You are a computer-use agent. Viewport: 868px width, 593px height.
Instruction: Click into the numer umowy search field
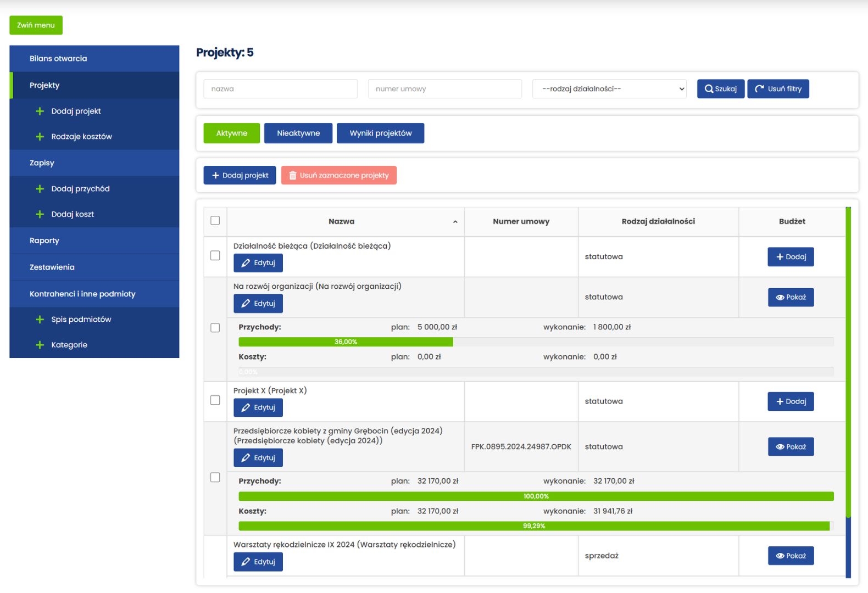[444, 89]
